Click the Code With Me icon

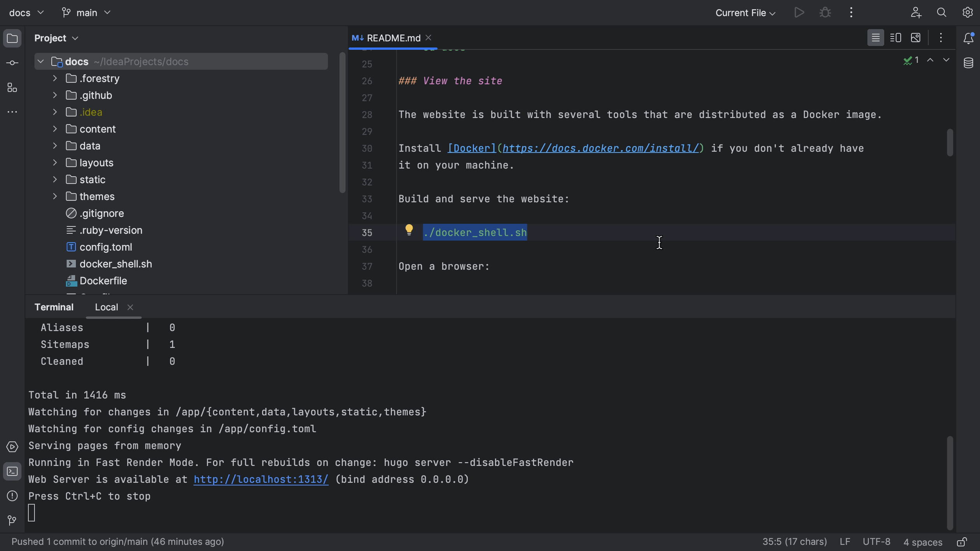click(x=915, y=12)
